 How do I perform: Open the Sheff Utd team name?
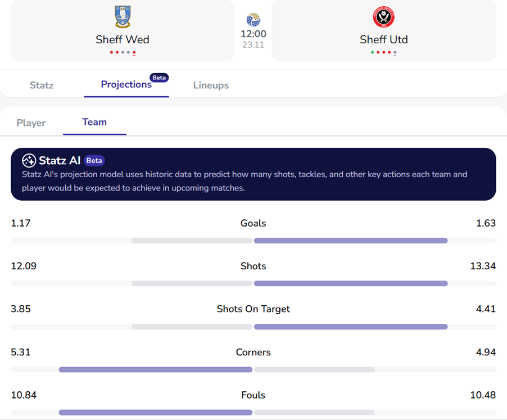383,39
